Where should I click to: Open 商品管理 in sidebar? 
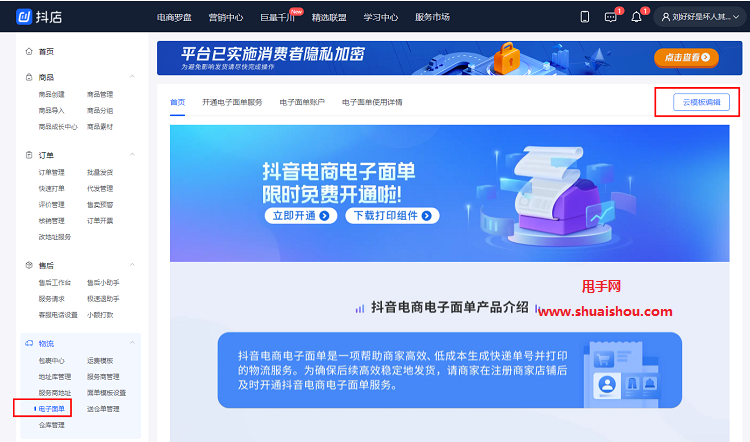100,95
